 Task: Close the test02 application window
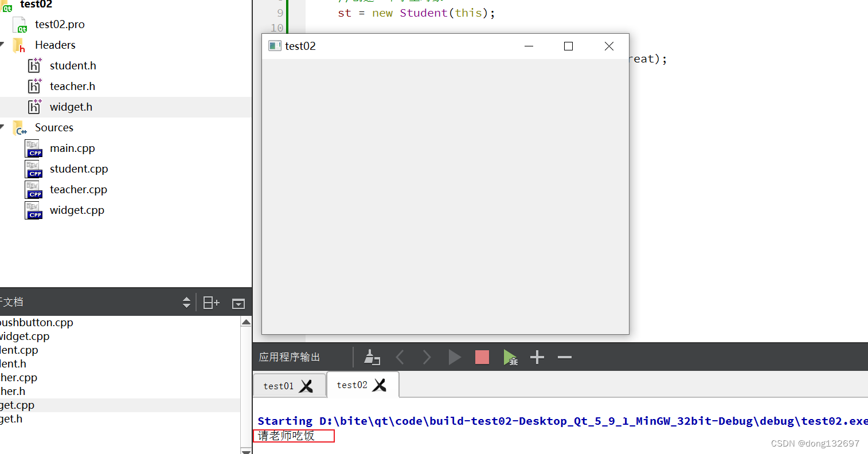coord(609,46)
